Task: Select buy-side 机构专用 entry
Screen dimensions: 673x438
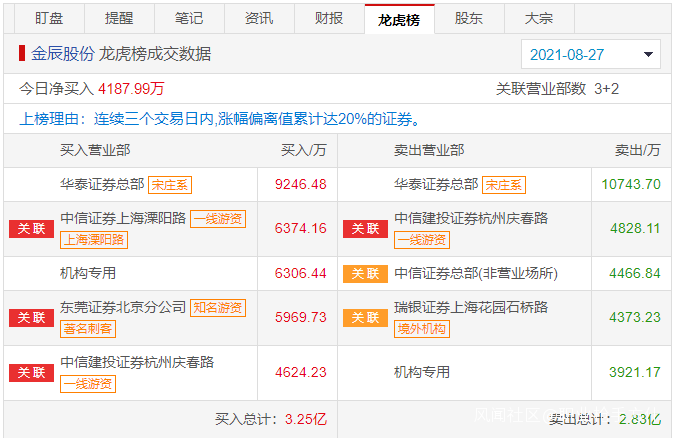Action: (x=88, y=273)
